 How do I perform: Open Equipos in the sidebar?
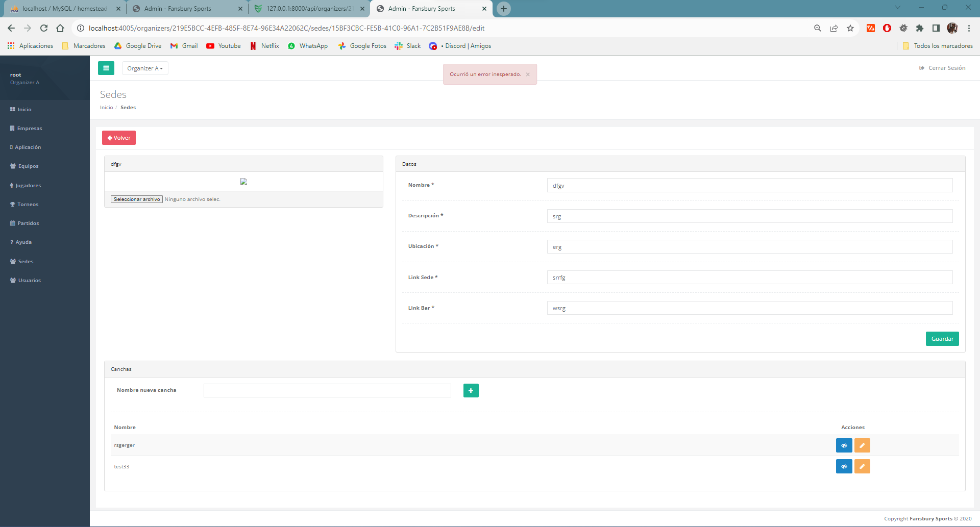tap(24, 166)
